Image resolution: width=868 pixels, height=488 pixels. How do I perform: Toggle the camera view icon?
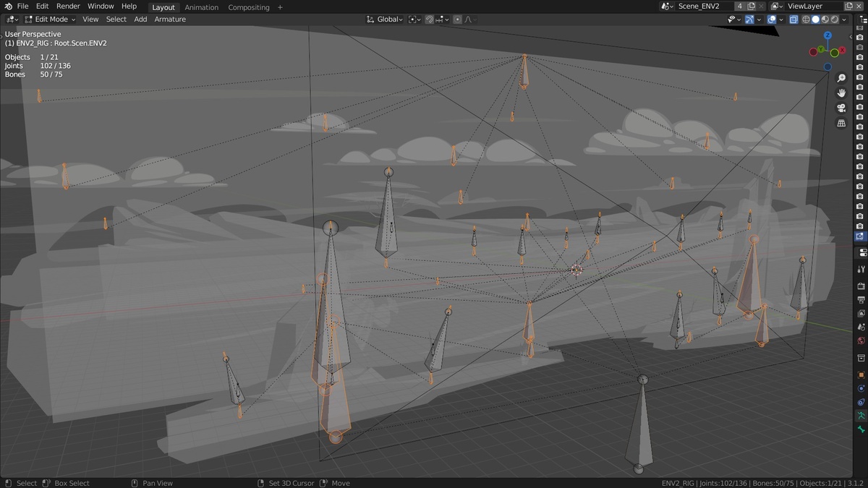point(841,108)
